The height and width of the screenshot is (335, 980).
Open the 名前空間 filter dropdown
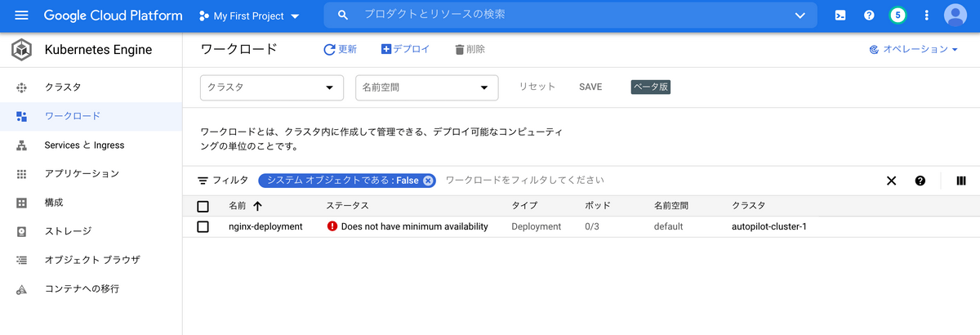coord(427,87)
